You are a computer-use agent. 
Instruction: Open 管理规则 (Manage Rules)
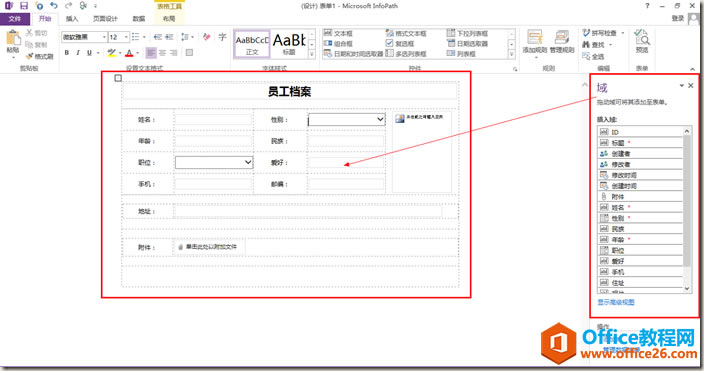pyautogui.click(x=562, y=42)
